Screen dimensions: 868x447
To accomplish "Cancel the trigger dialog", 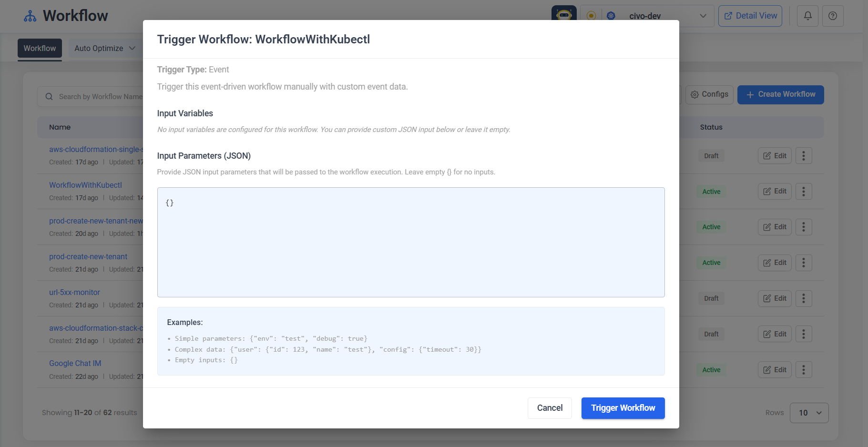I will pos(550,408).
